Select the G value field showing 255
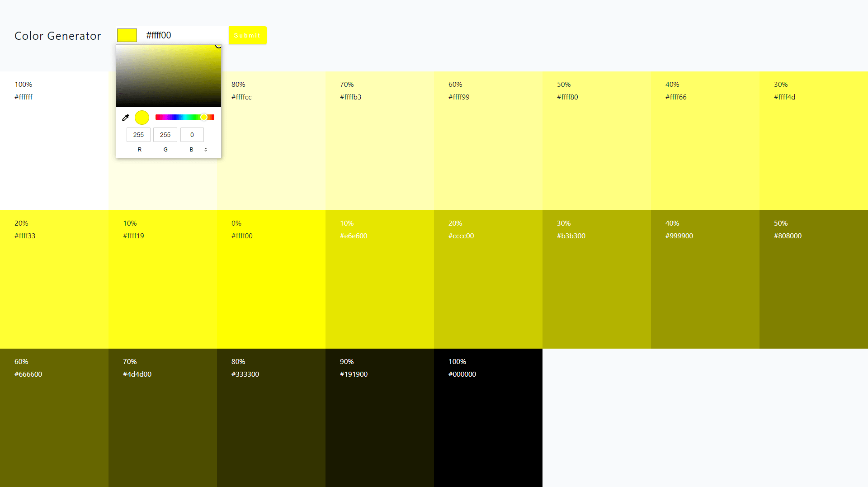Screen dimensions: 868x487 165,135
